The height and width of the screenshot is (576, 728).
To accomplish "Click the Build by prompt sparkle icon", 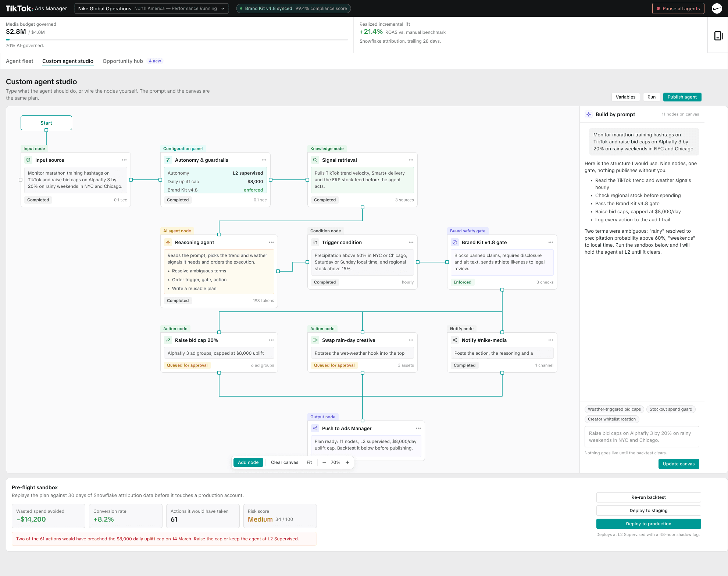I will (x=589, y=114).
